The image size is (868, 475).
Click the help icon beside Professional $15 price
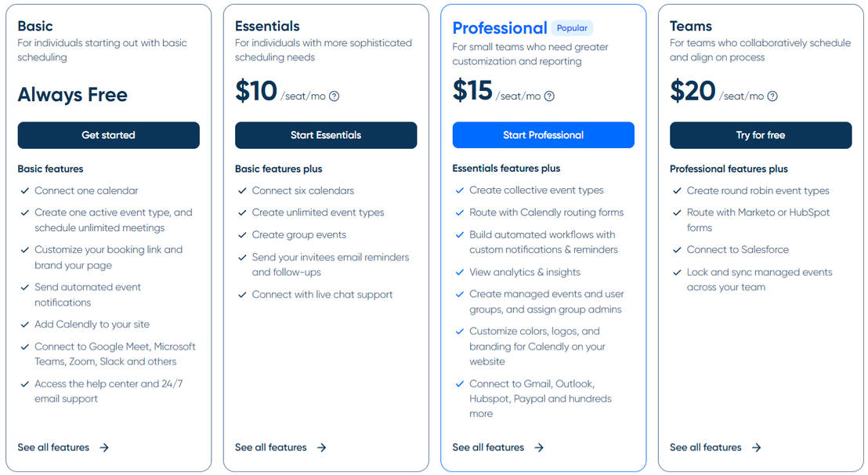tap(549, 96)
